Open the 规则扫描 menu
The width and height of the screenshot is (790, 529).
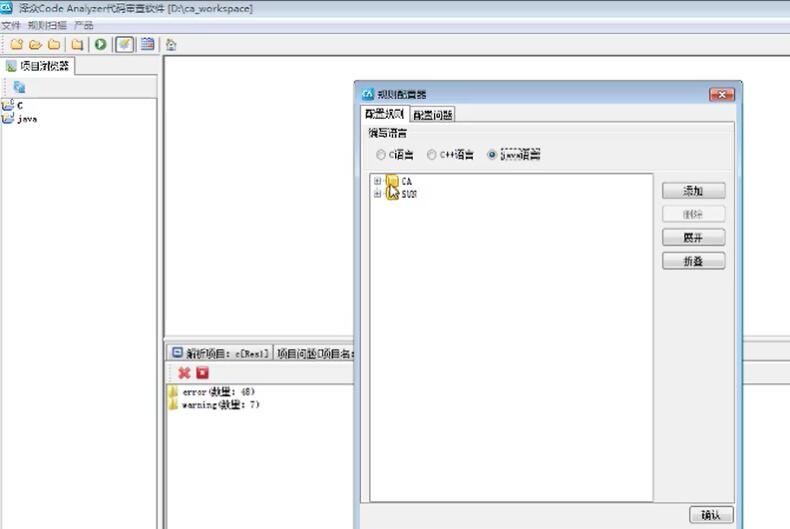coord(47,25)
